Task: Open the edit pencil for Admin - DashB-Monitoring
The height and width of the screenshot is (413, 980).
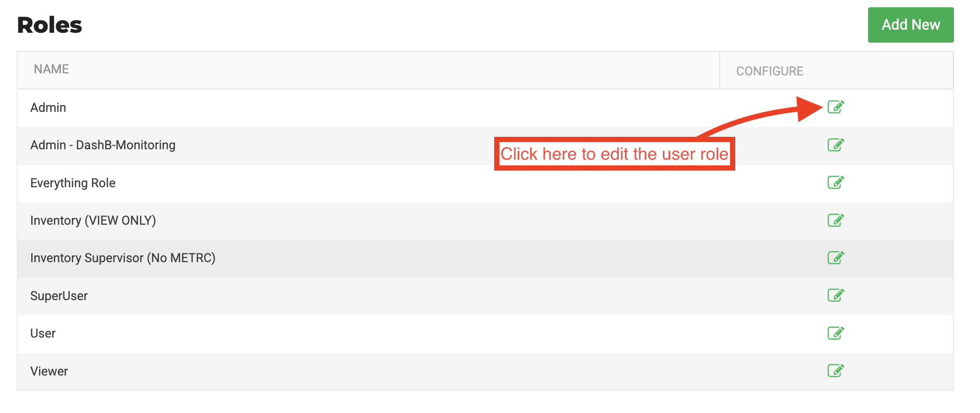Action: (835, 145)
